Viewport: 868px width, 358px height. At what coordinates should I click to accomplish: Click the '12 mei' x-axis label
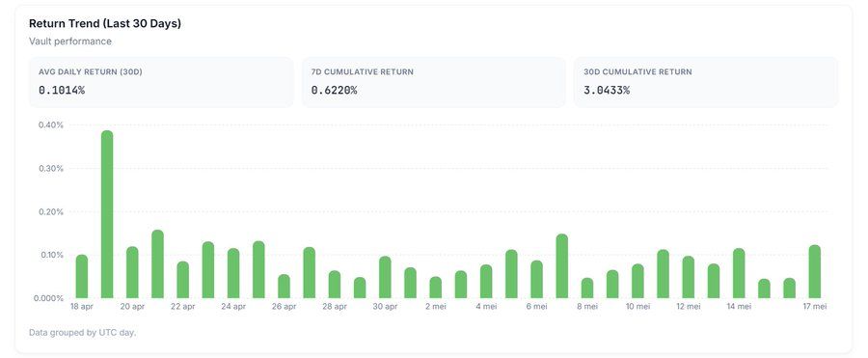(689, 306)
